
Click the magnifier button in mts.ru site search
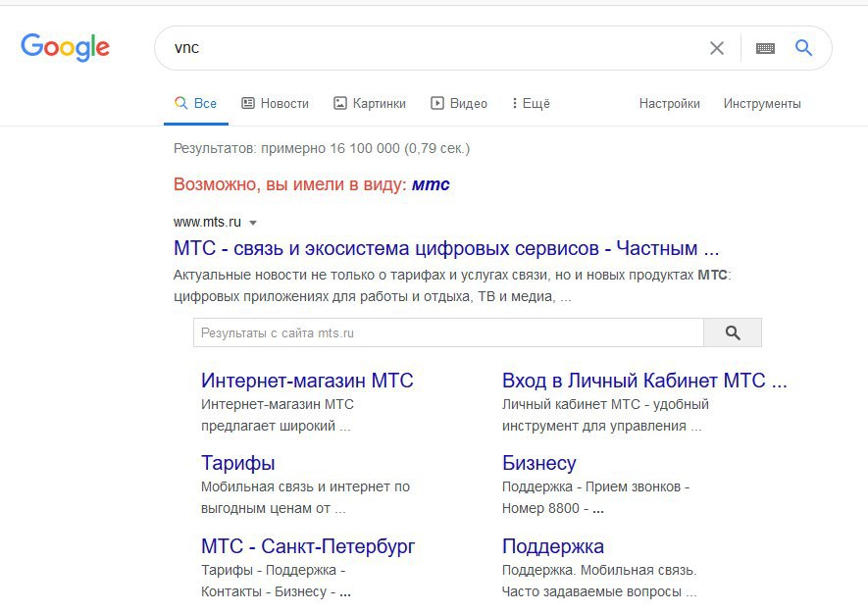click(x=733, y=332)
